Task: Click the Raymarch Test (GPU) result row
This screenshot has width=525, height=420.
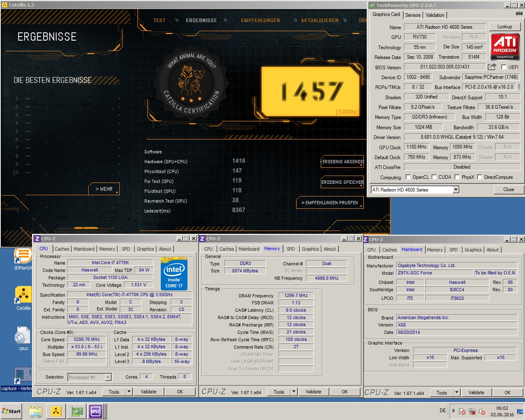Action: pyautogui.click(x=192, y=201)
